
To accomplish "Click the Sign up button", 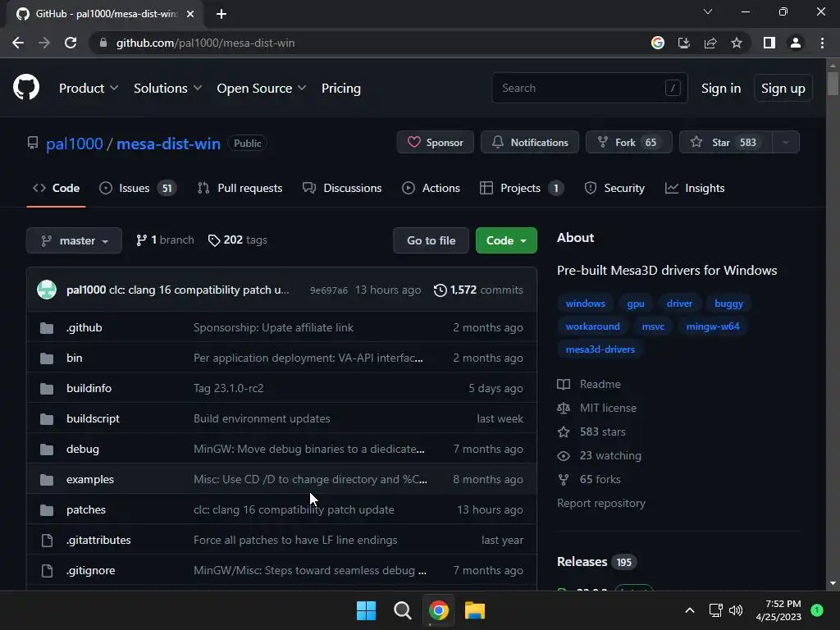I will [783, 89].
